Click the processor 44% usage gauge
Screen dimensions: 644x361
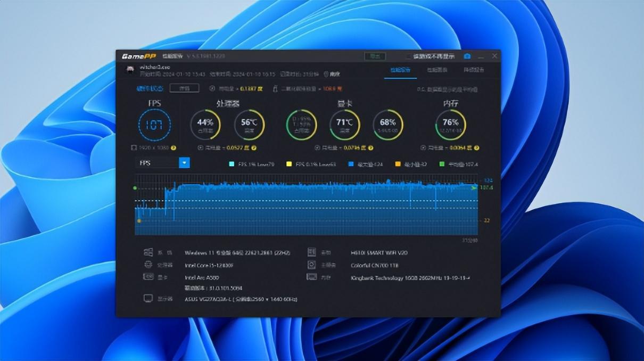tap(205, 125)
